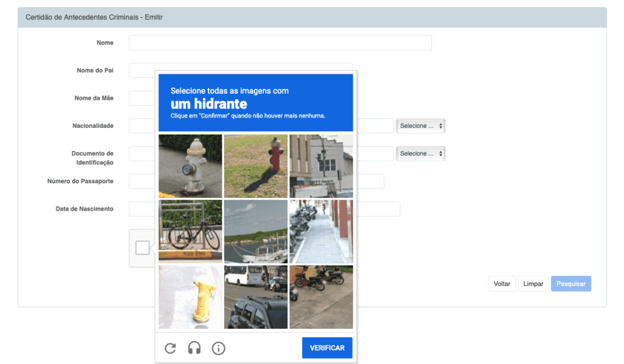Click the 'Nome da Mãe' field label

(94, 98)
